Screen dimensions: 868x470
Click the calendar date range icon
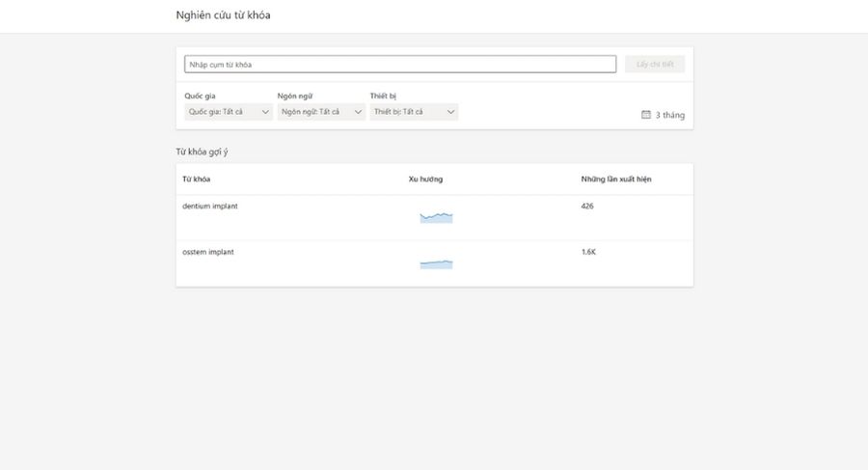coord(646,115)
